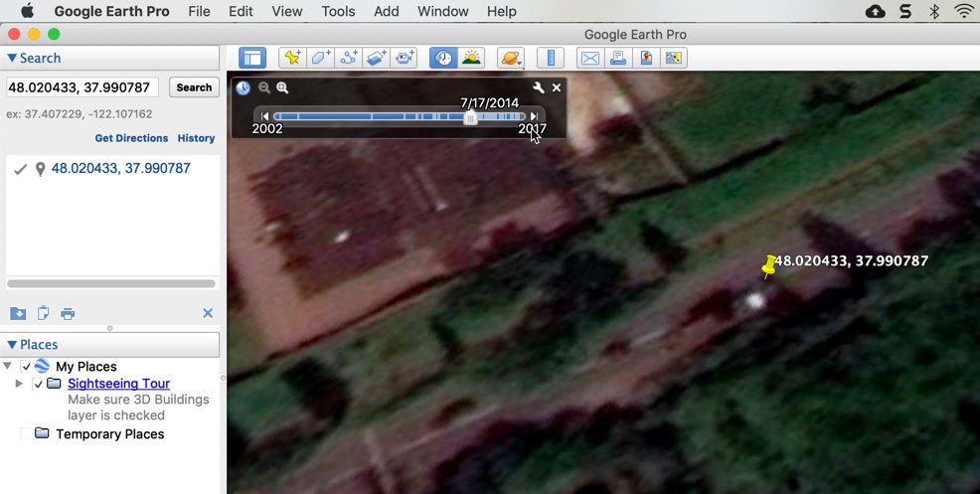Screen dimensions: 980x494
Task: Add a placemark with the pushpin tool
Action: (292, 59)
